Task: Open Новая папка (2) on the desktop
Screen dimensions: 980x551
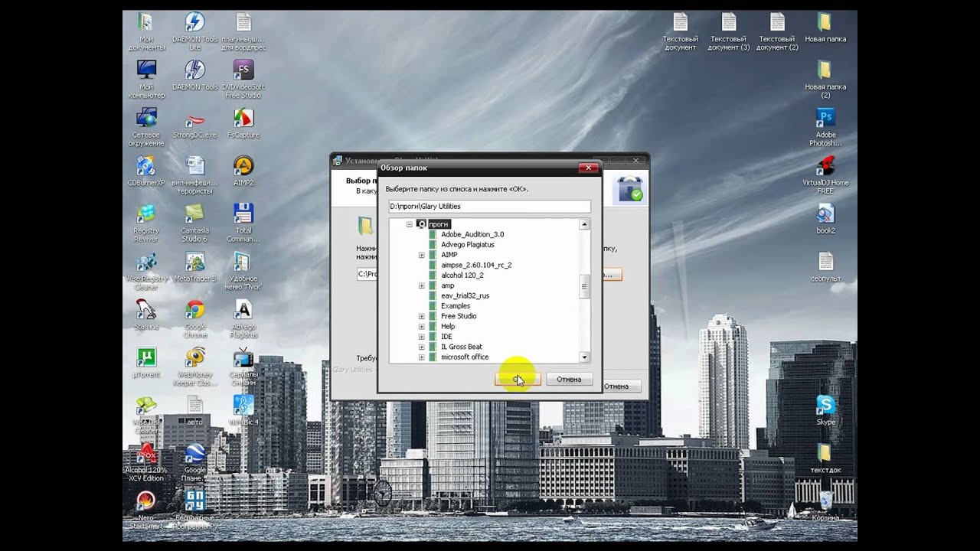Action: click(x=825, y=79)
